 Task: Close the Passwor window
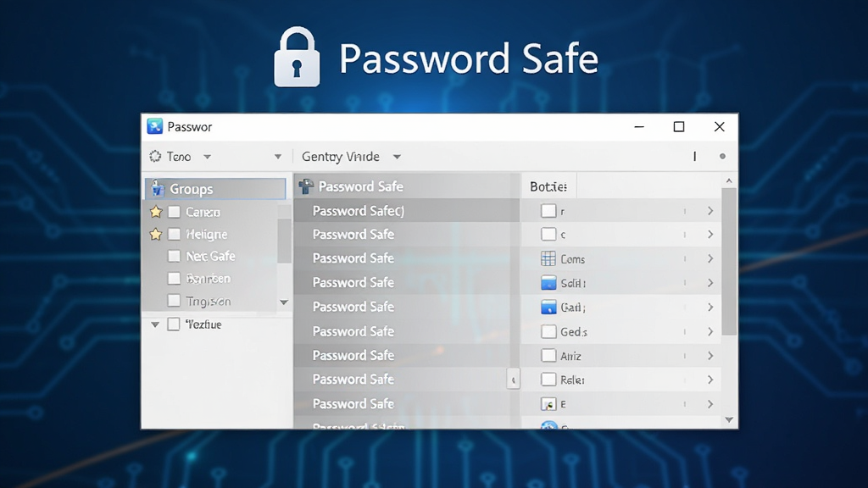click(x=719, y=127)
